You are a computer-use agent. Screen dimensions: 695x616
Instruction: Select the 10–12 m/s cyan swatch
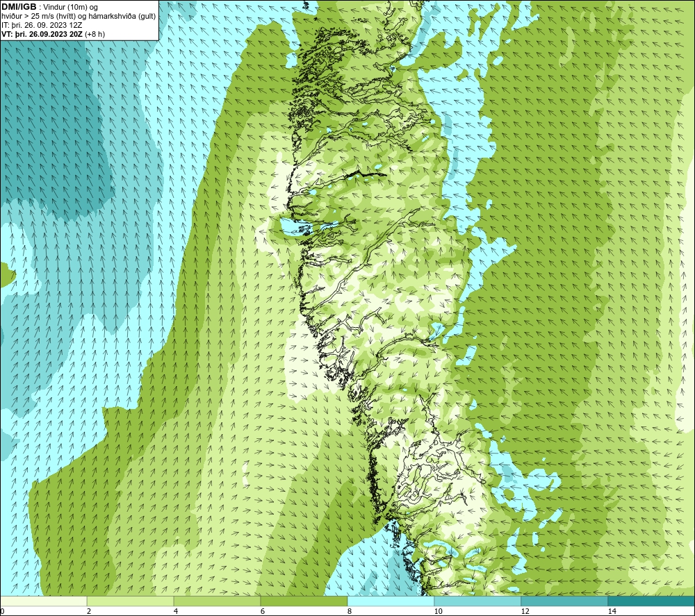coord(478,601)
